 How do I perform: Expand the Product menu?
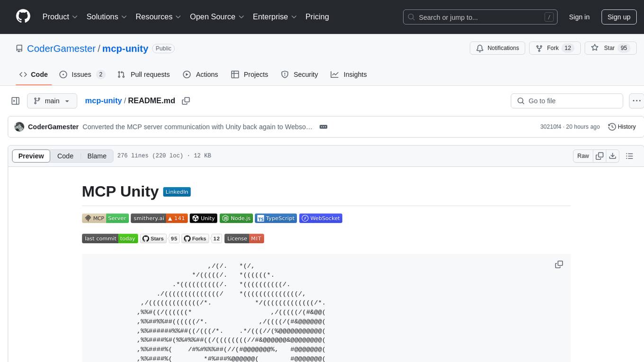(x=60, y=17)
